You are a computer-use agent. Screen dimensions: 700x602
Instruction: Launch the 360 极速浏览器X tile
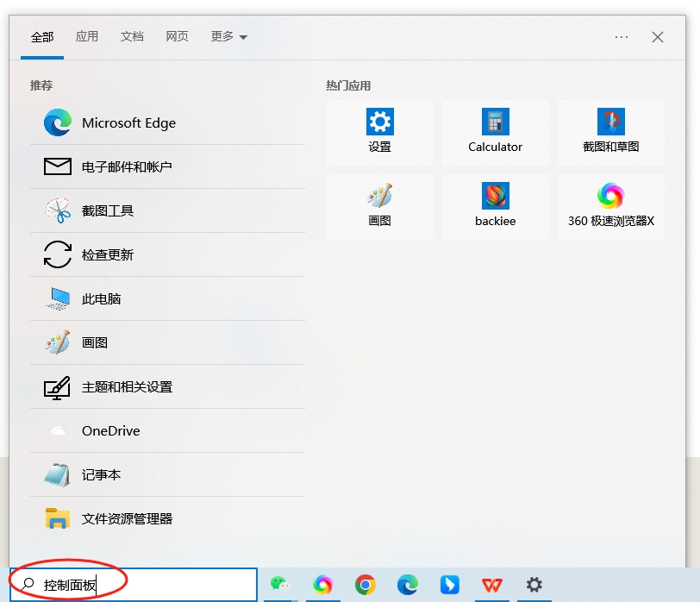(x=610, y=207)
